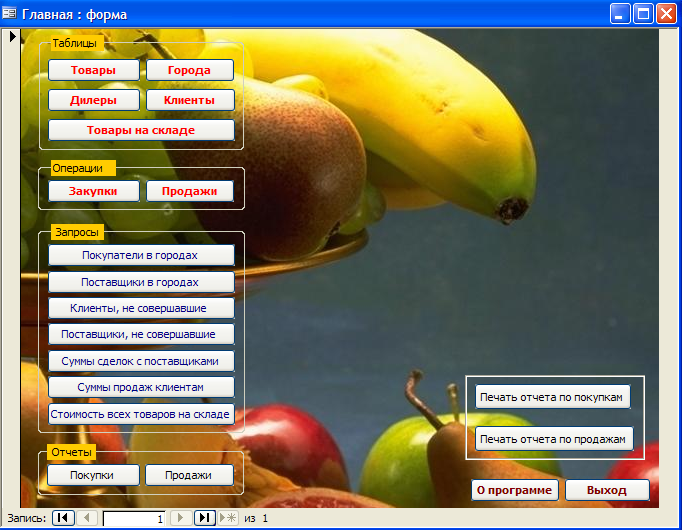
Task: Open the О программе dialog
Action: 515,490
